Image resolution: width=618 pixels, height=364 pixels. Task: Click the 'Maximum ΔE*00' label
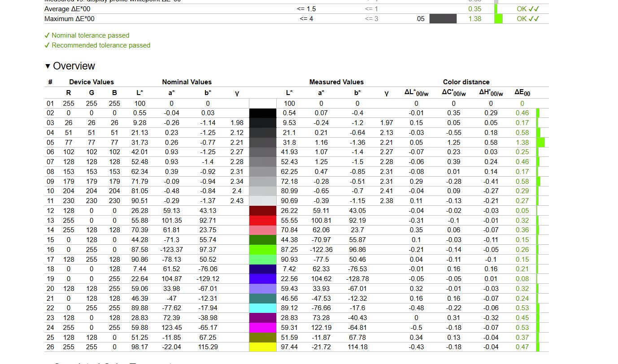pos(70,19)
